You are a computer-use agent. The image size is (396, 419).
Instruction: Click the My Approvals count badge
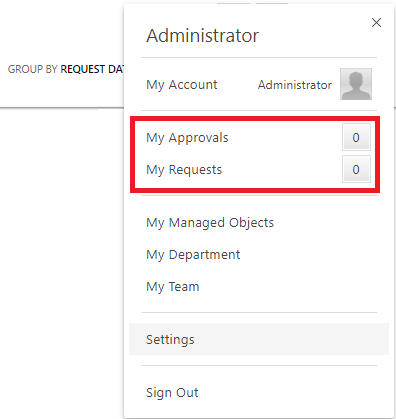pyautogui.click(x=356, y=137)
